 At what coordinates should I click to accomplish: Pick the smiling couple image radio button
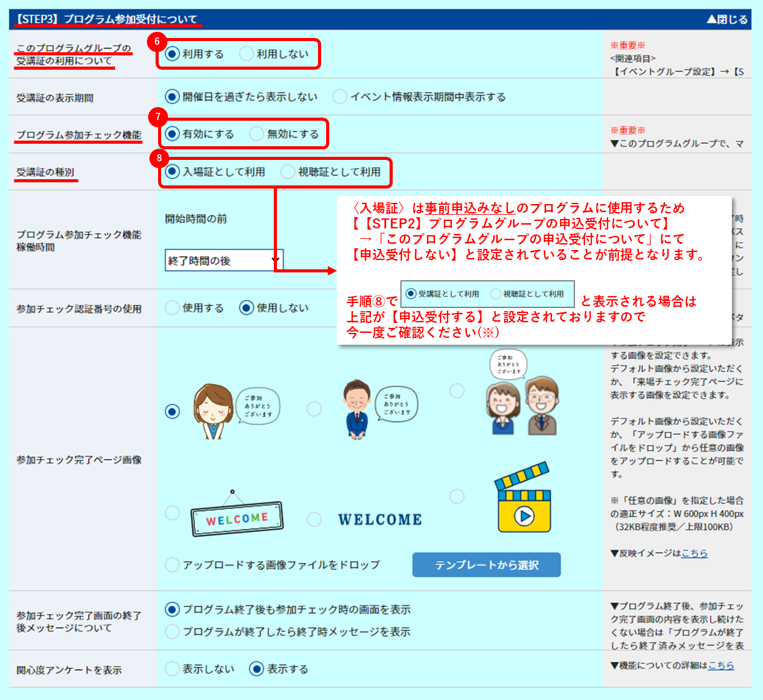coord(457,391)
